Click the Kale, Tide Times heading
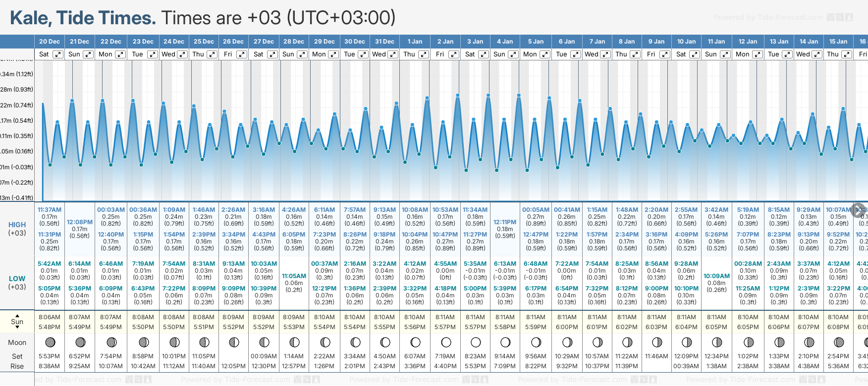This screenshot has width=868, height=386. (x=83, y=18)
